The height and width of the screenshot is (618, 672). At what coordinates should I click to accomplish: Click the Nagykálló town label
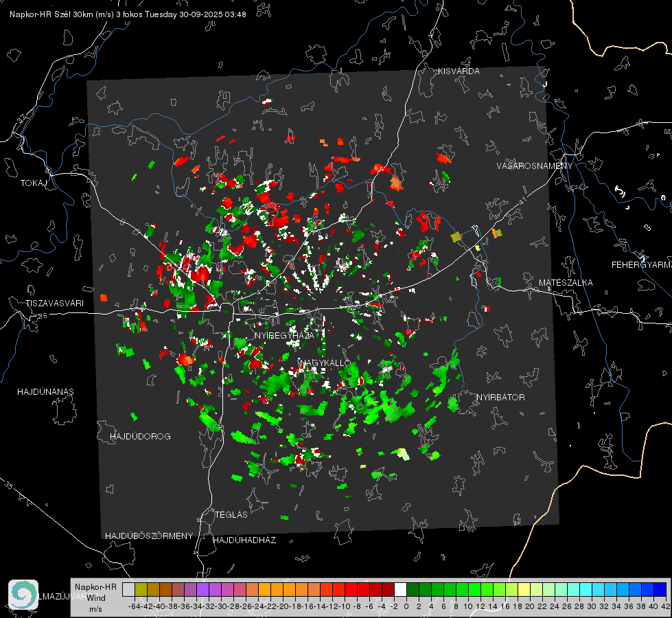(x=325, y=363)
